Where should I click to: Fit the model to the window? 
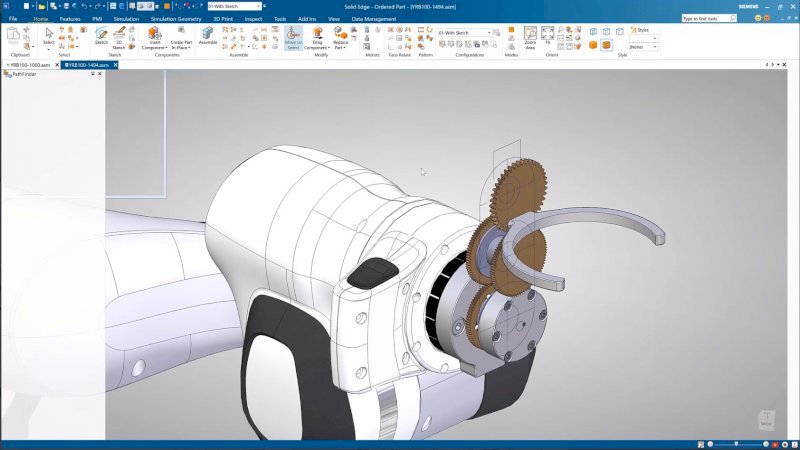coord(547,33)
